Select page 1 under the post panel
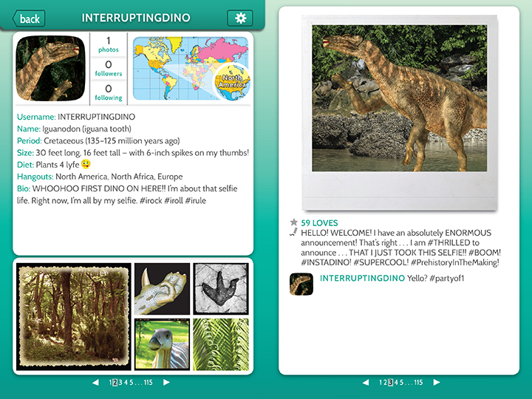 (x=381, y=383)
